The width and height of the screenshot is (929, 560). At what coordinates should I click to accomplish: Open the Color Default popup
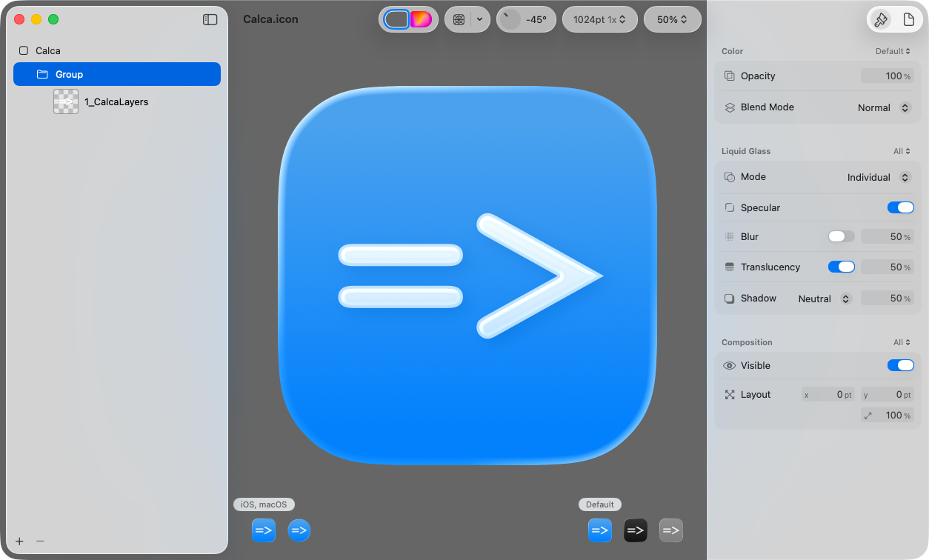tap(893, 51)
